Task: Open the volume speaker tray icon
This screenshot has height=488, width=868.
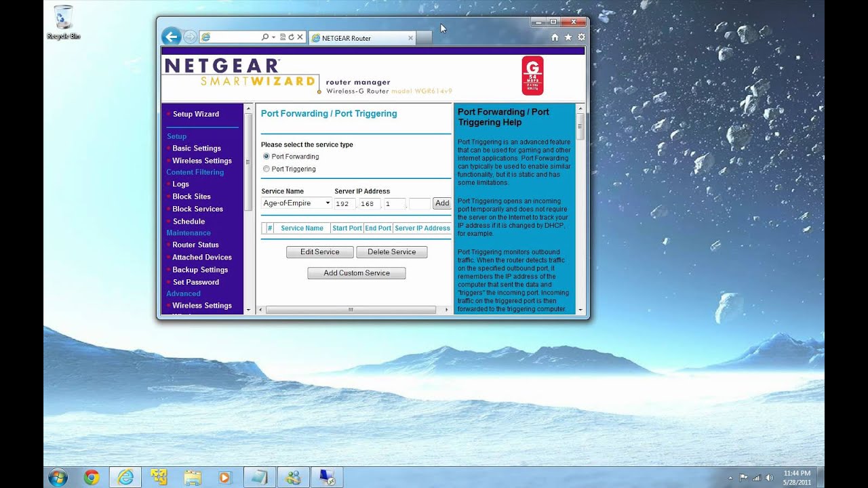Action: click(x=770, y=477)
